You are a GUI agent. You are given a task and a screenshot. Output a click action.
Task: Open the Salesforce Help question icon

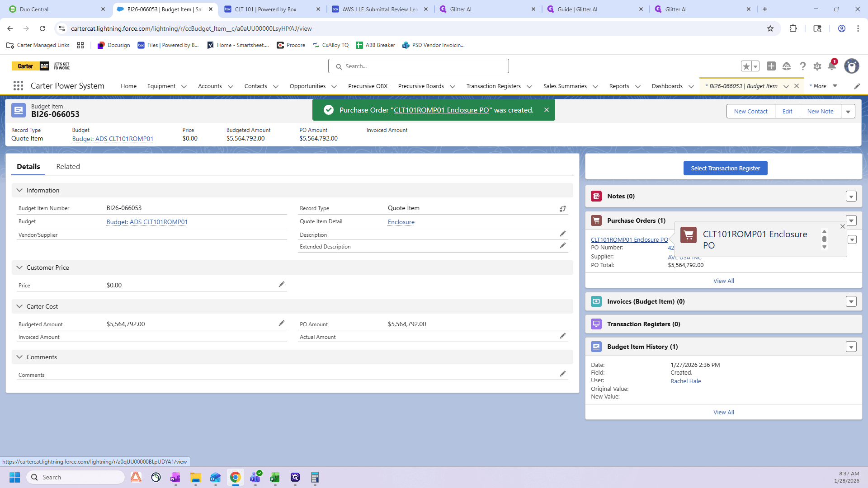[802, 66]
